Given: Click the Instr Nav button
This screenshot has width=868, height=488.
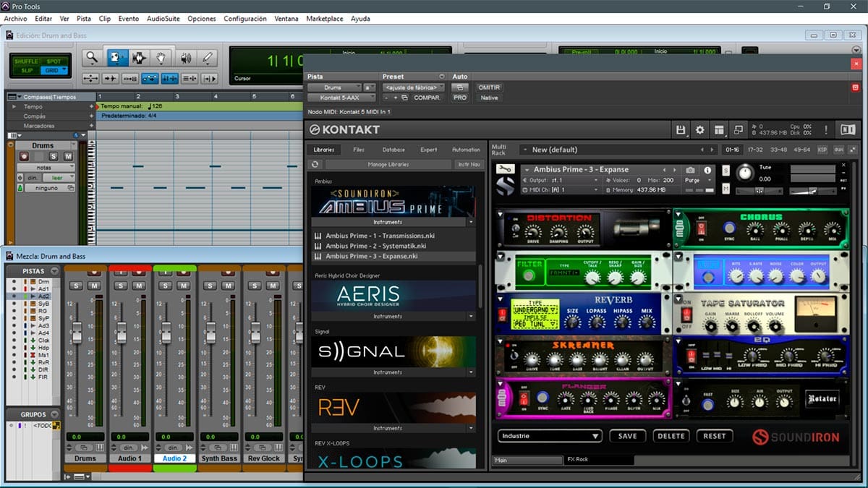Looking at the screenshot, I should click(469, 164).
